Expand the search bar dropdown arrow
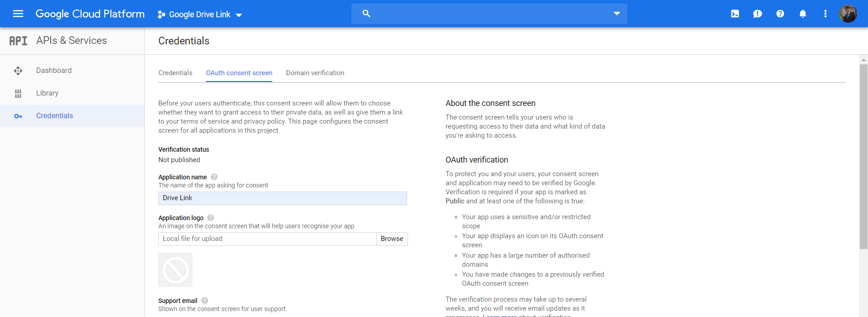The height and width of the screenshot is (317, 868). (617, 14)
